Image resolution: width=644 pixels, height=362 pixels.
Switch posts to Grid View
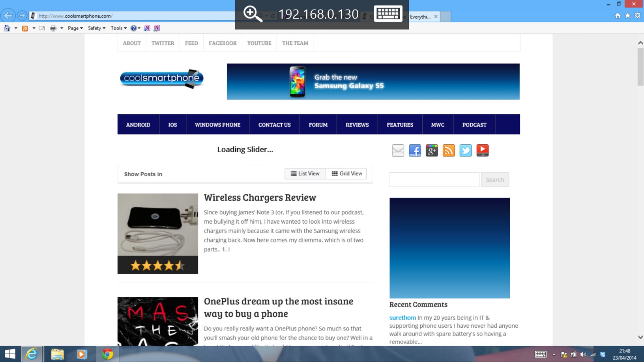pyautogui.click(x=346, y=174)
